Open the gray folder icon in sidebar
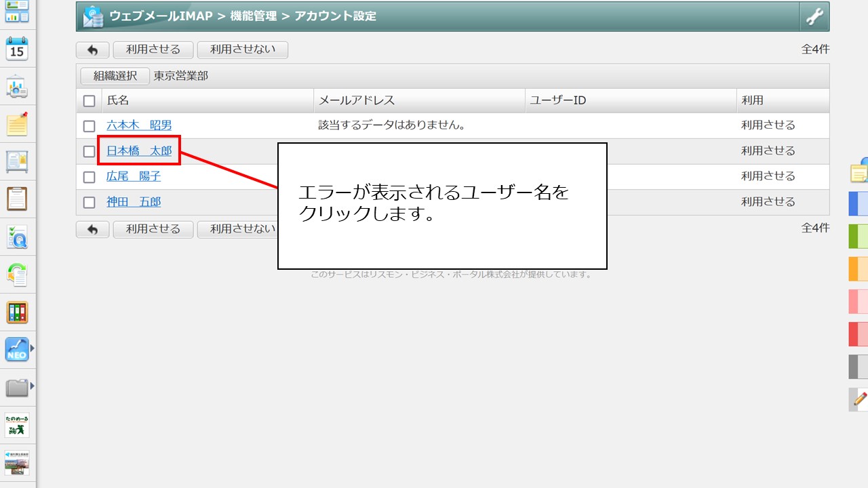 click(17, 388)
